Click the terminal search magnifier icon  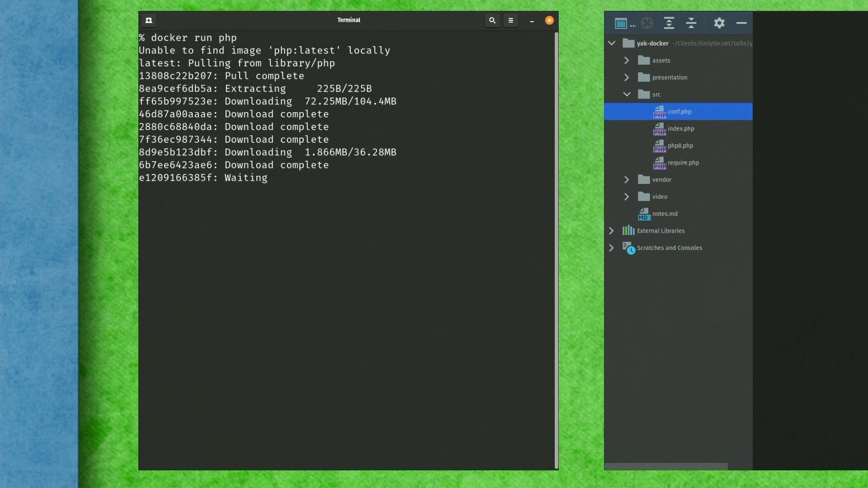click(x=492, y=20)
